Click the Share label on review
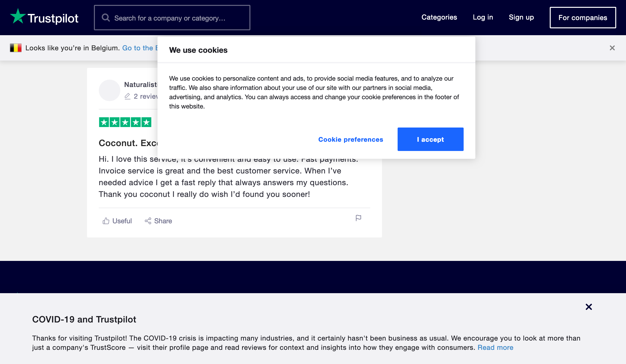Screen dimensions: 626x364 click(x=163, y=221)
